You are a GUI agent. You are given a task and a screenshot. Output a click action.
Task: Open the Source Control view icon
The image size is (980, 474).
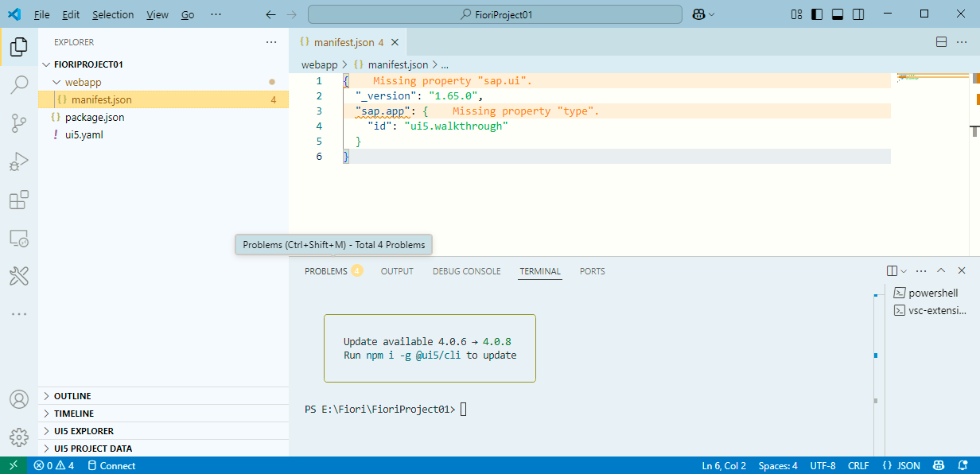[19, 123]
